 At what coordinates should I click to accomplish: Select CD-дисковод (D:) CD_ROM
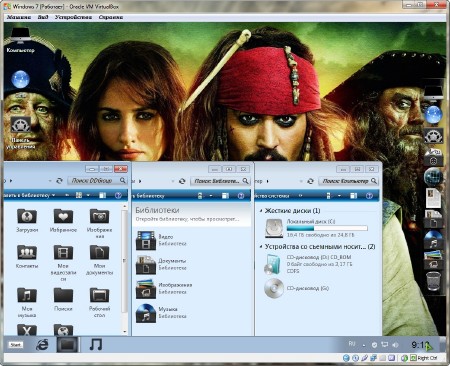(x=308, y=264)
